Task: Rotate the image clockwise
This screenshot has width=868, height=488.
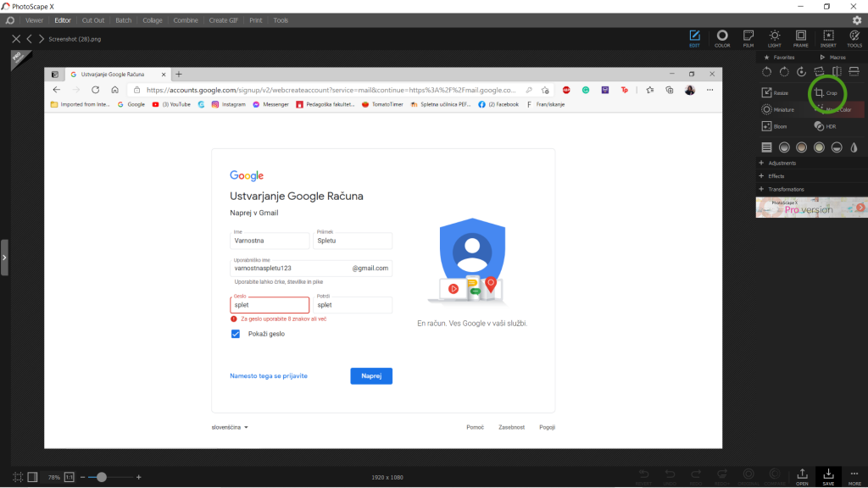Action: (x=784, y=71)
